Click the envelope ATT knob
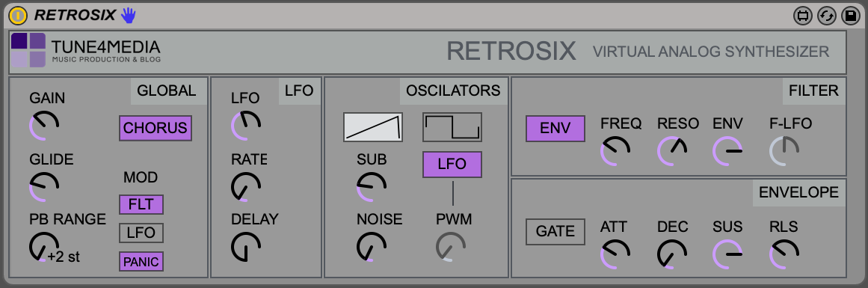The image size is (868, 288). 615,254
